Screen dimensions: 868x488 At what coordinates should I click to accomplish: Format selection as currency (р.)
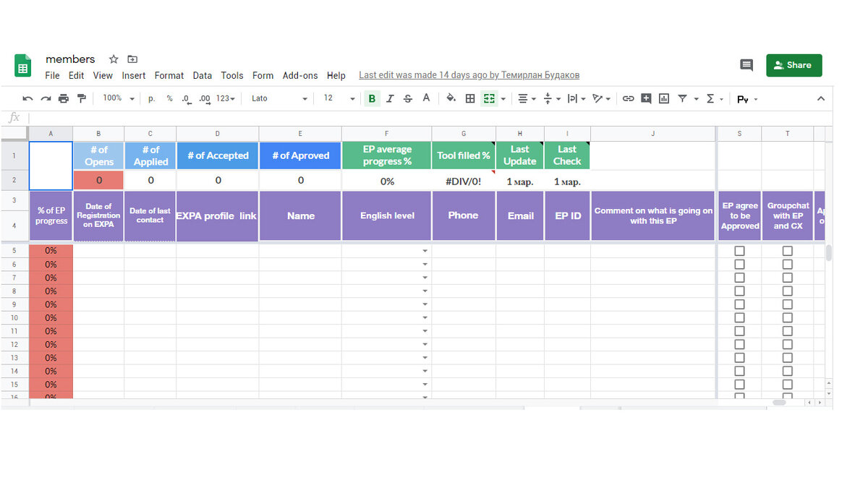[152, 98]
